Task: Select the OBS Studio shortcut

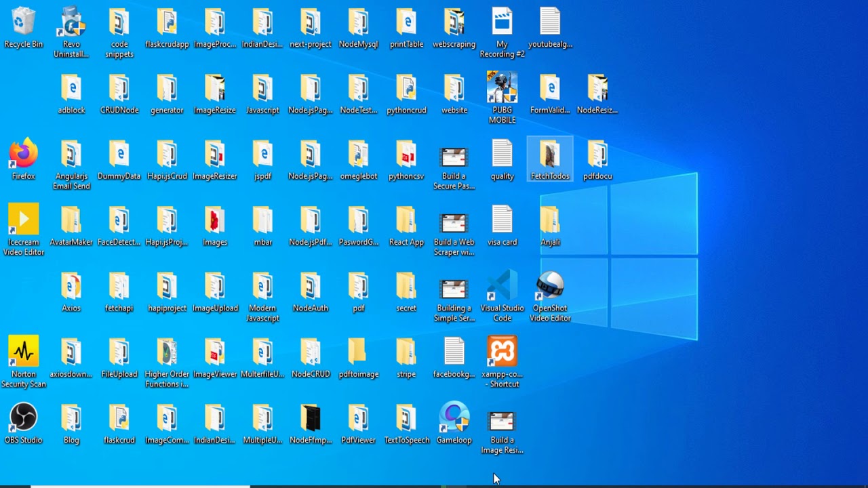Action: (x=23, y=418)
